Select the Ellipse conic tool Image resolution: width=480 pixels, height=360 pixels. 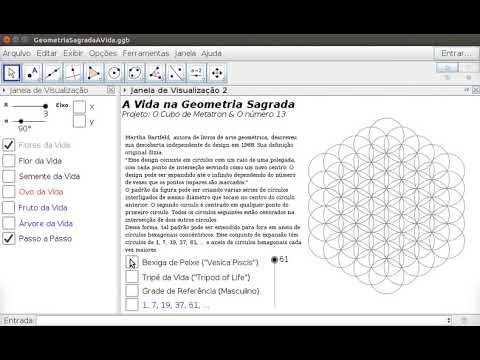click(135, 73)
